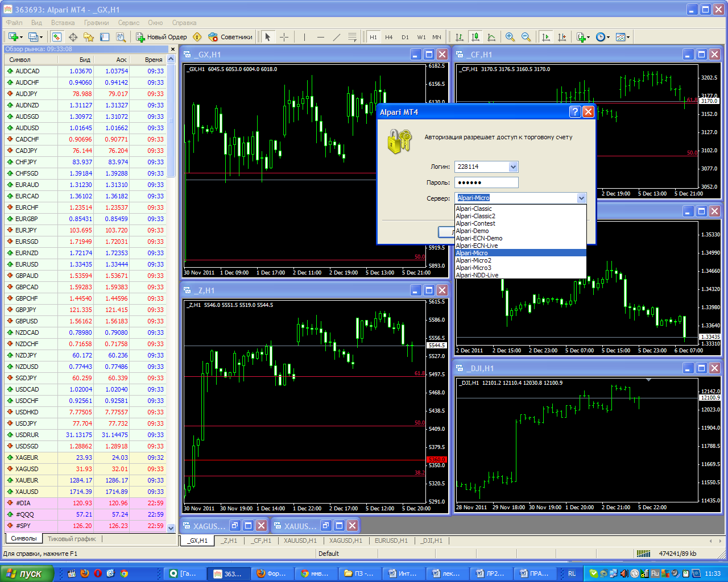Expand the Profiles dropdown arrow
The image size is (728, 582).
(x=42, y=38)
